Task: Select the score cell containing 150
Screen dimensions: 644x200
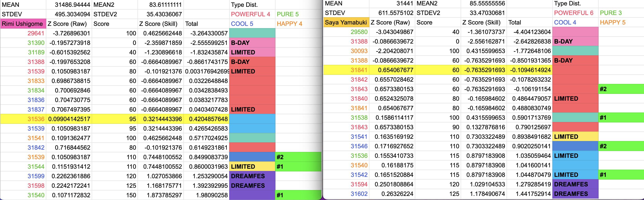Action: click(115, 195)
